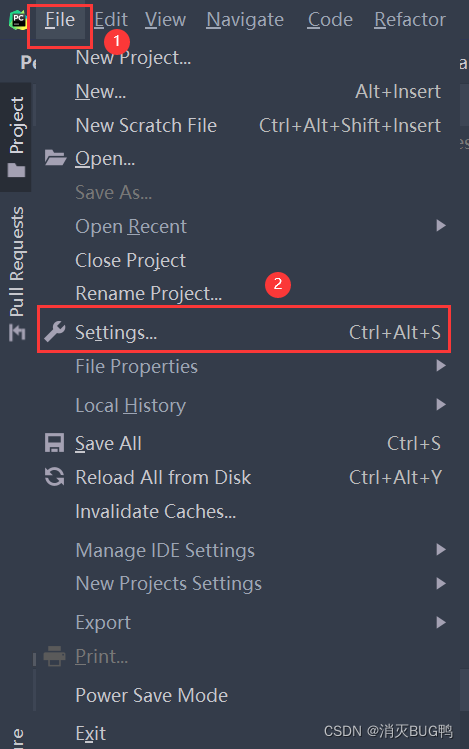Select Invalidate Caches... entry
This screenshot has width=469, height=749.
pos(156,511)
